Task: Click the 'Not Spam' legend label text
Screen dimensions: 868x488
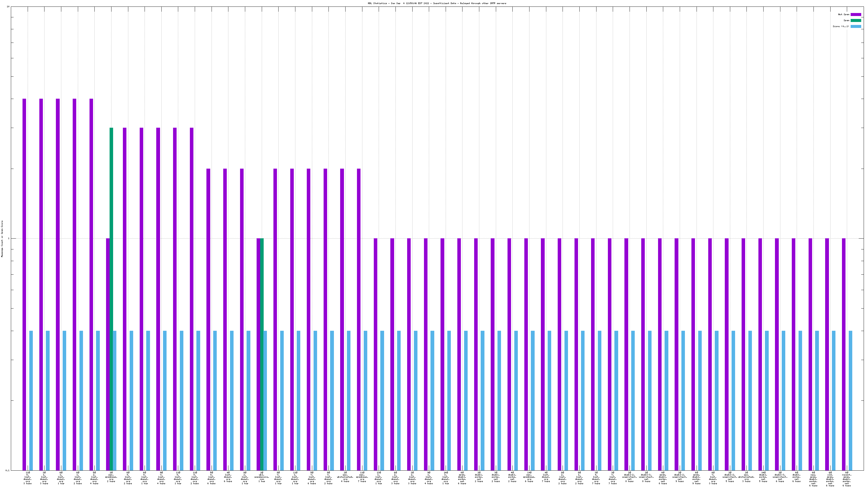Action: click(x=844, y=14)
